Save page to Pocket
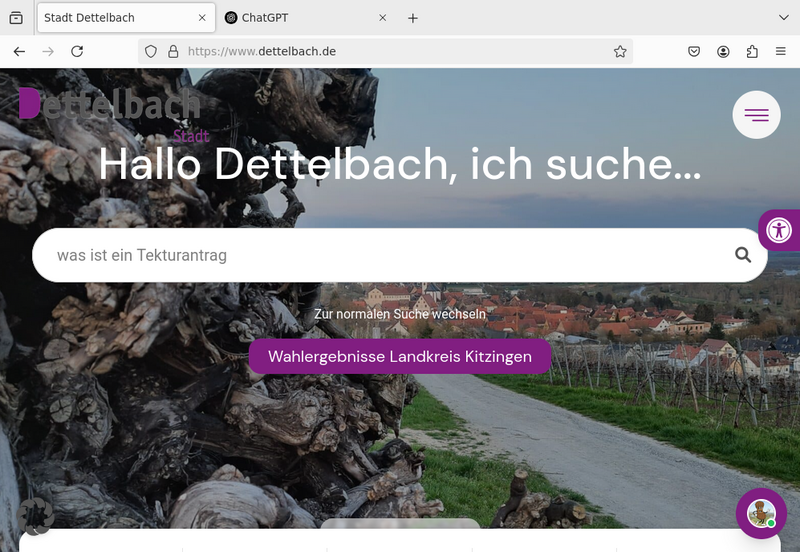800x552 pixels. [694, 52]
